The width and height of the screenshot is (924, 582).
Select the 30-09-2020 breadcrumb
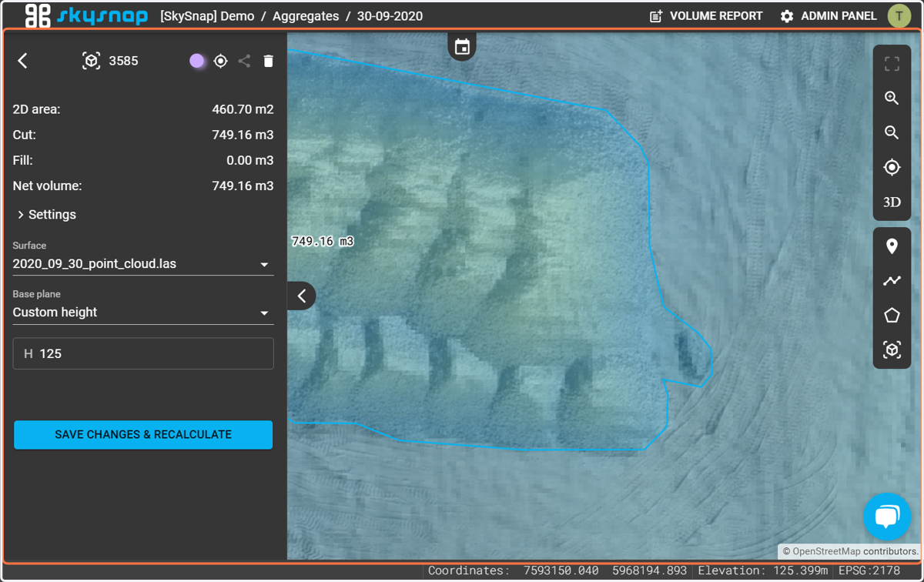390,16
